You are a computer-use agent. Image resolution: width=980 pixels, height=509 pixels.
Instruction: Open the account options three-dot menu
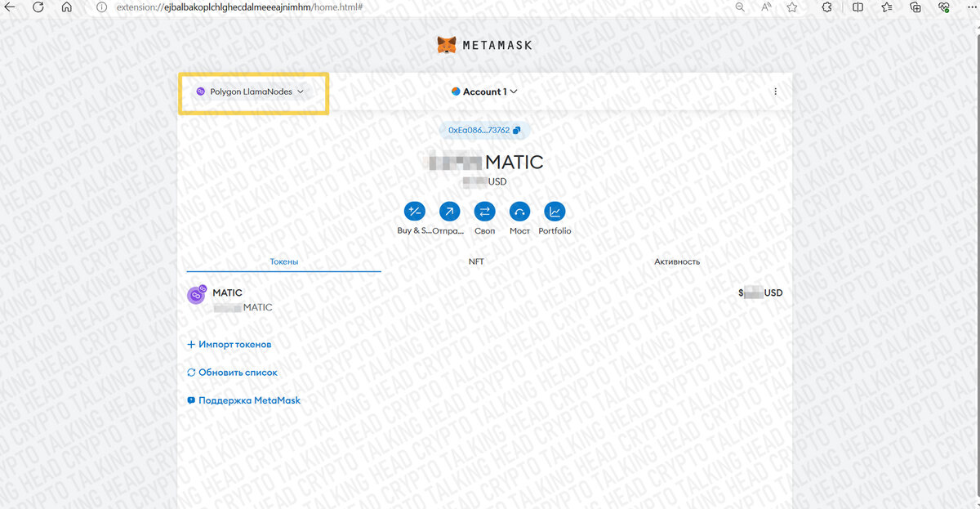pyautogui.click(x=775, y=92)
